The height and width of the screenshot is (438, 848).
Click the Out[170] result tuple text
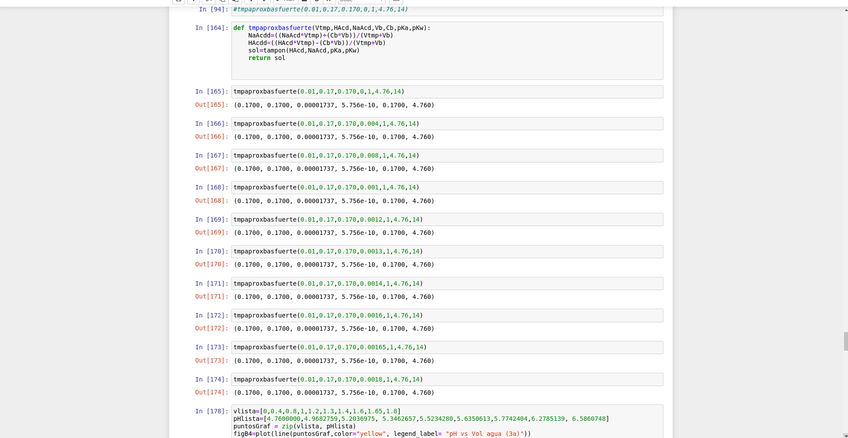(333, 265)
